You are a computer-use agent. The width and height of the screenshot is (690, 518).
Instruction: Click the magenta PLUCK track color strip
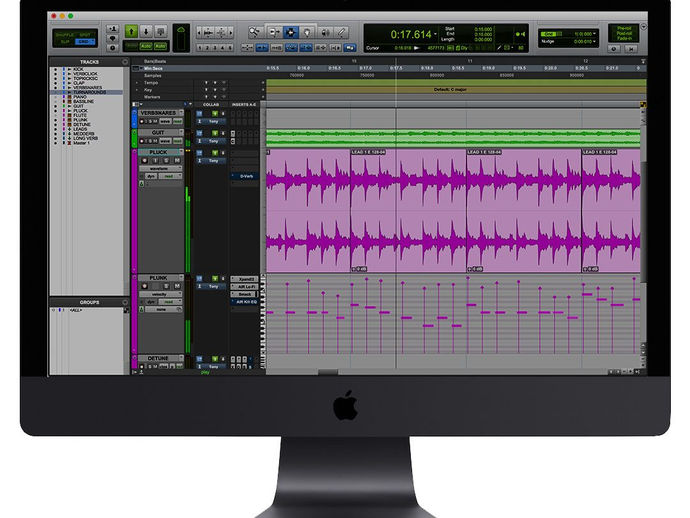[x=135, y=211]
